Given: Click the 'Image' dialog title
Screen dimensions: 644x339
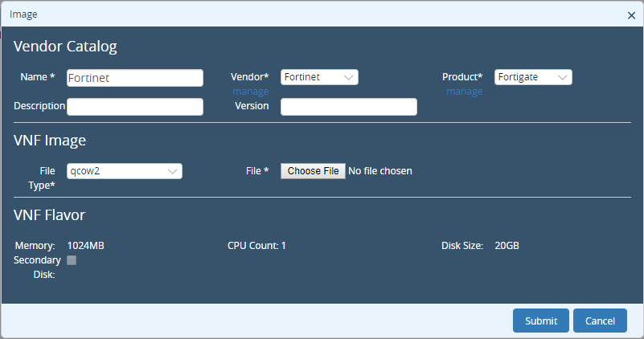Looking at the screenshot, I should [x=23, y=14].
